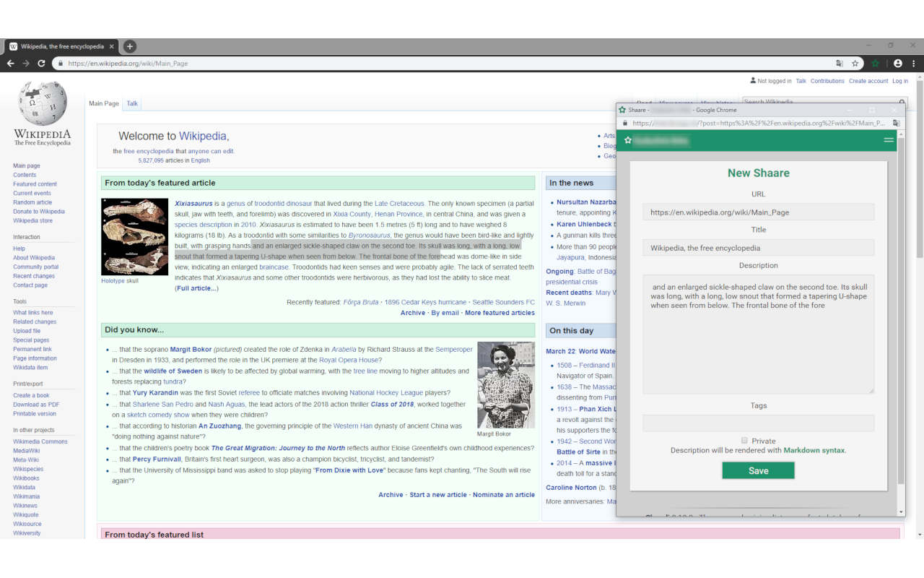924x578 pixels.
Task: Click the Seattle Sounders FC link
Action: click(x=504, y=302)
